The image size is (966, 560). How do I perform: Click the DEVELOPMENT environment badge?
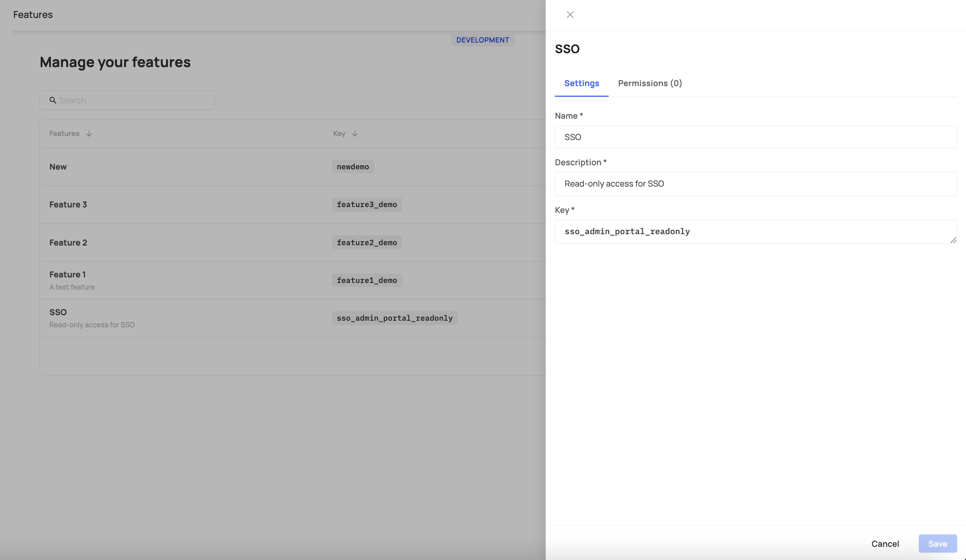pyautogui.click(x=483, y=40)
